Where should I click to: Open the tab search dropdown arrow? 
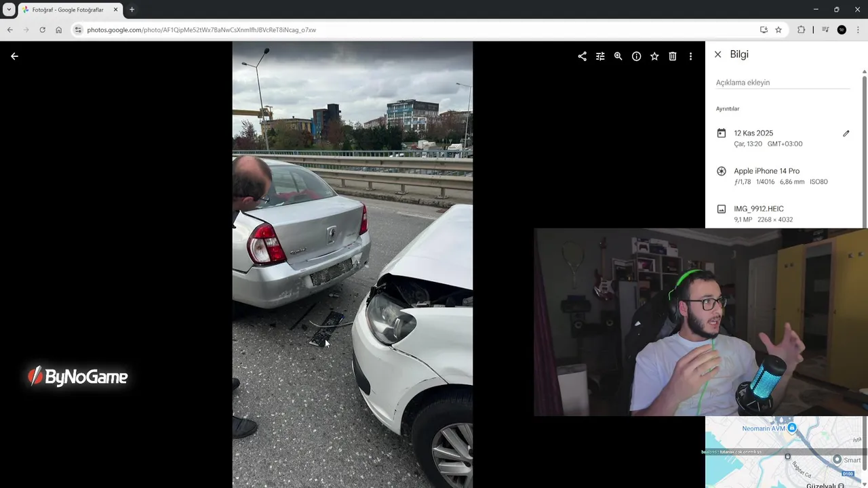pyautogui.click(x=9, y=9)
